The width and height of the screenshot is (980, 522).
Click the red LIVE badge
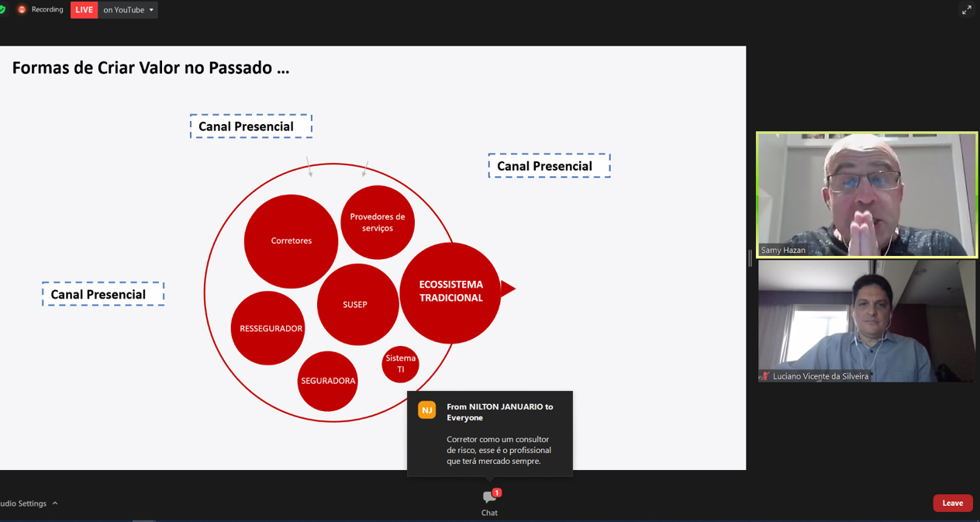coord(84,10)
